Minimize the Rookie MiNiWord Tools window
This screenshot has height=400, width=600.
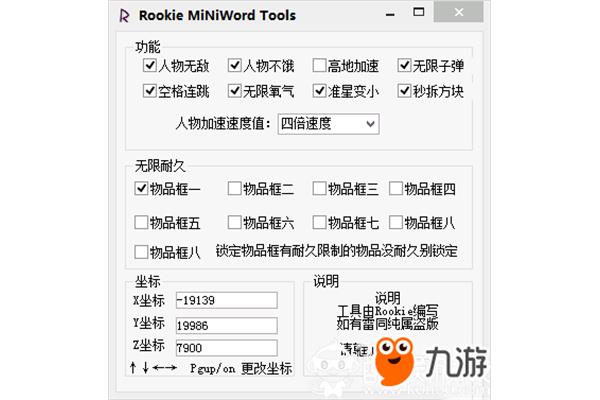coord(390,15)
